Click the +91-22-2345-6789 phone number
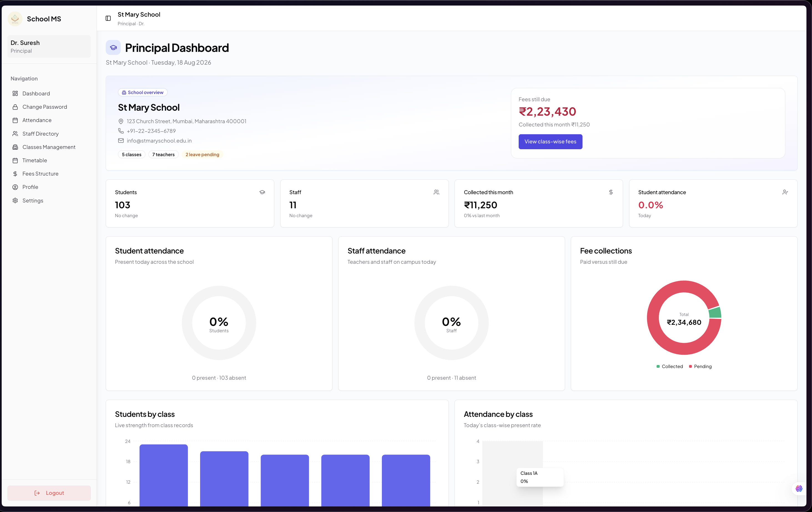This screenshot has height=512, width=812. (151, 131)
